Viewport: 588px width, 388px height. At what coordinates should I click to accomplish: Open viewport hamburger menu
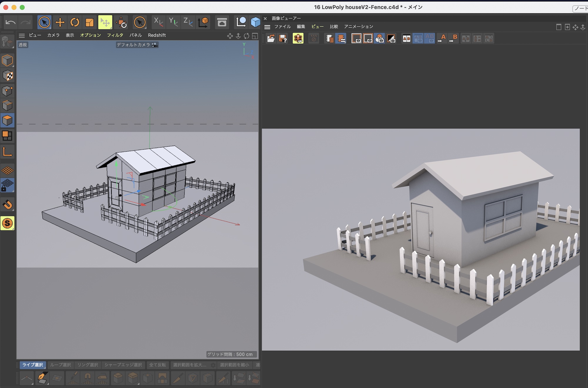tap(22, 36)
